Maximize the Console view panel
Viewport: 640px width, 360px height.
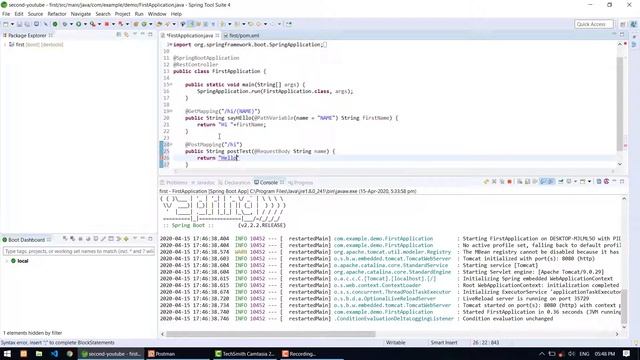pyautogui.click(x=622, y=181)
